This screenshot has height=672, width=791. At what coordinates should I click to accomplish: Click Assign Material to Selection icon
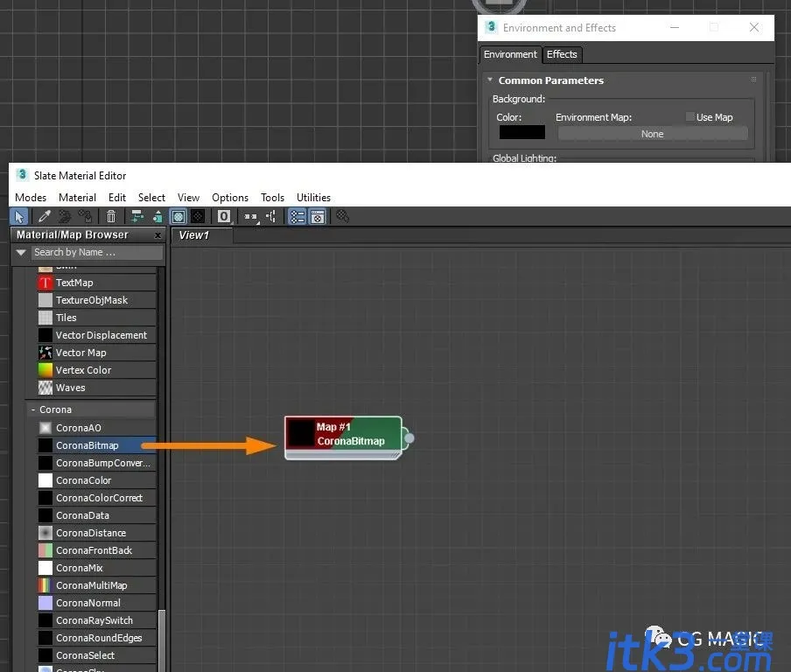point(85,217)
